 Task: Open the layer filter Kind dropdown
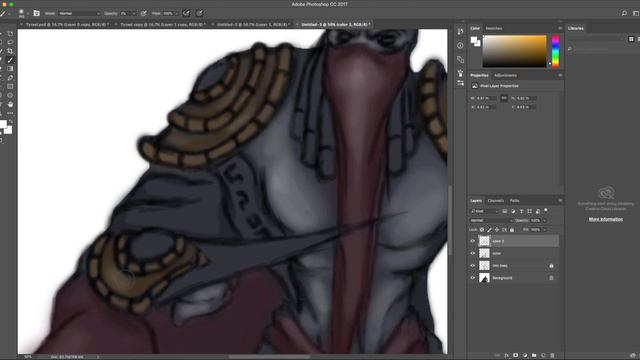tap(484, 211)
